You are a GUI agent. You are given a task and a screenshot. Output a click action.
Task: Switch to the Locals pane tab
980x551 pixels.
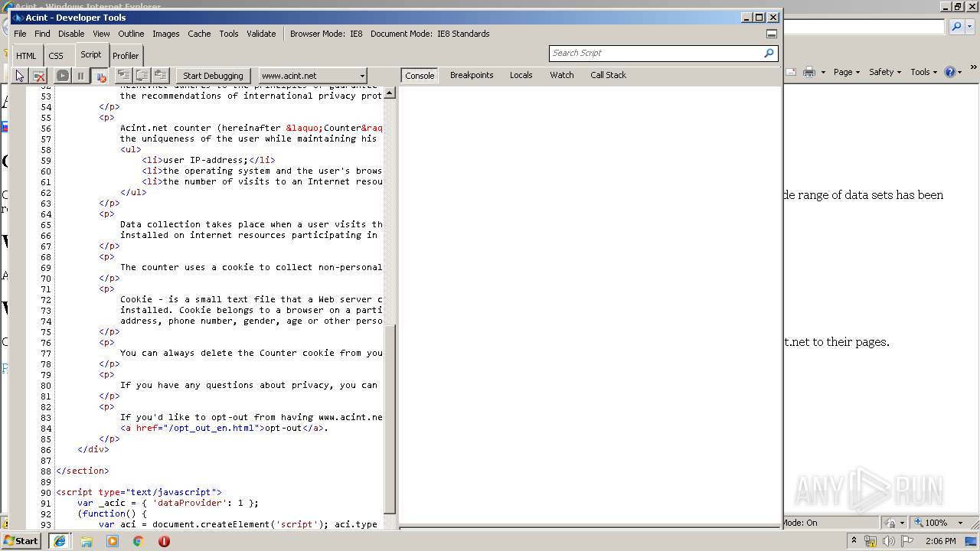(x=521, y=75)
